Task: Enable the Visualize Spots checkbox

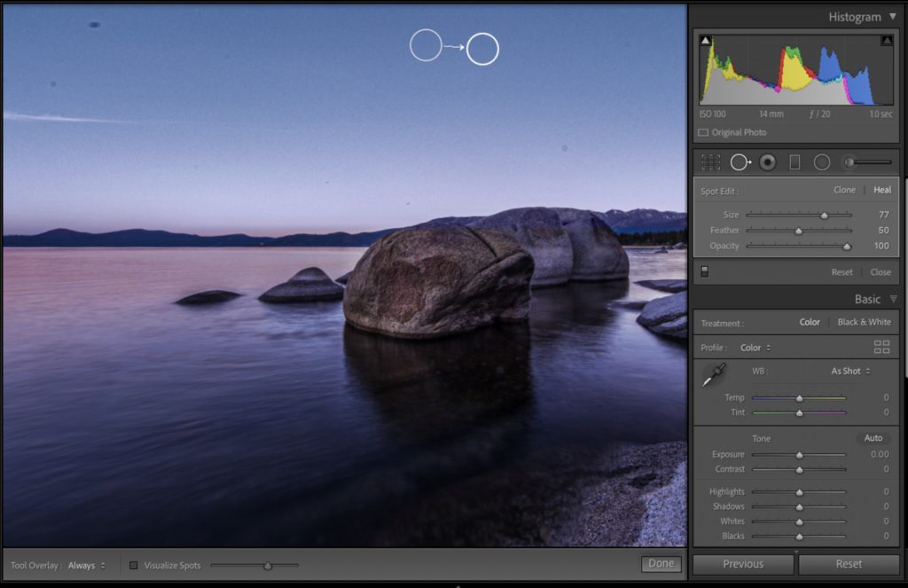Action: (x=133, y=565)
